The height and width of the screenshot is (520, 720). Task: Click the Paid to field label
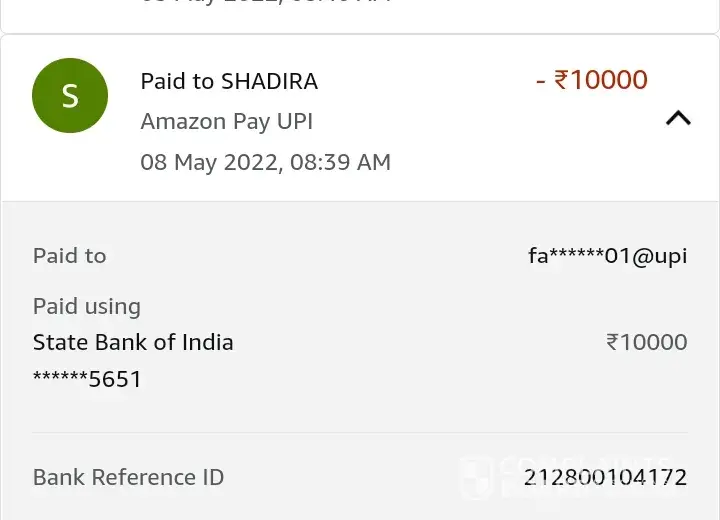[x=69, y=256]
